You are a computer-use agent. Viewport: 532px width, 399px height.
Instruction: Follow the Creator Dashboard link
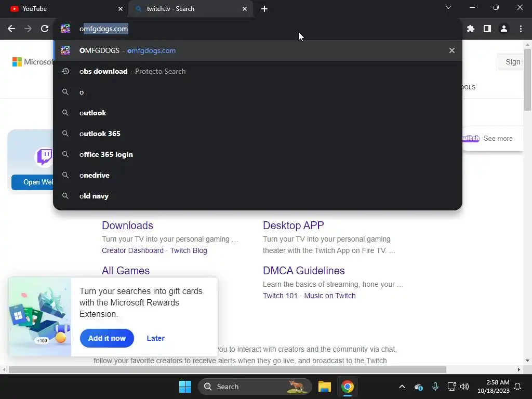(x=132, y=250)
